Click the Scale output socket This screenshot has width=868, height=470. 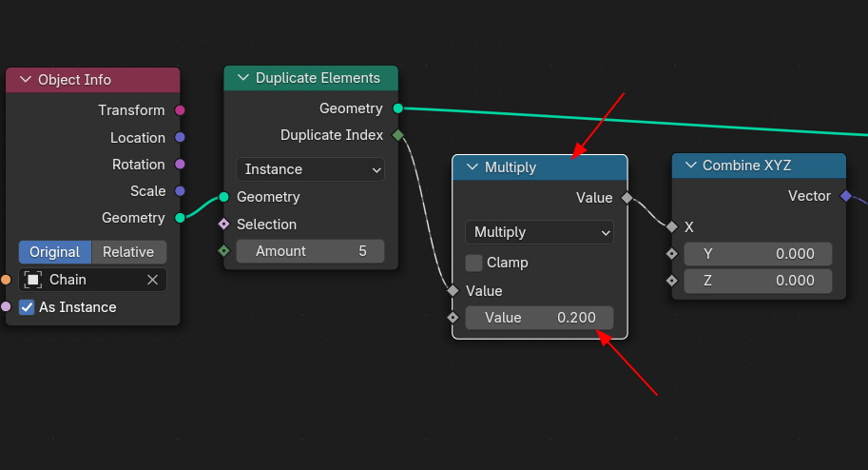point(180,190)
